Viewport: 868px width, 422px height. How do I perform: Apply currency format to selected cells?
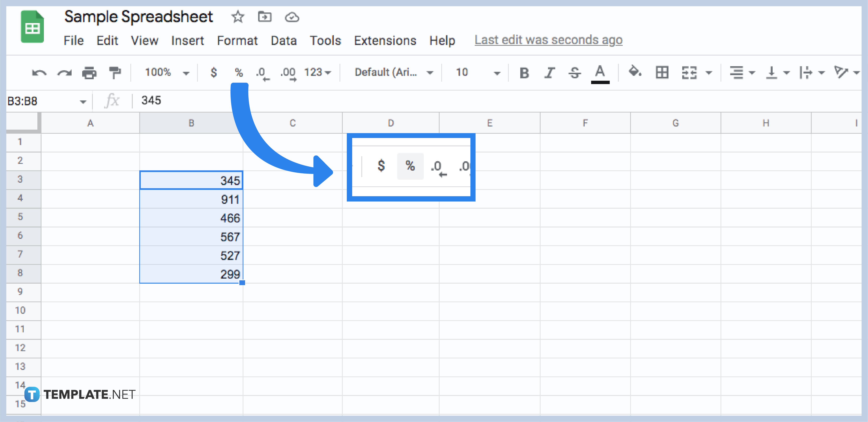(x=214, y=72)
